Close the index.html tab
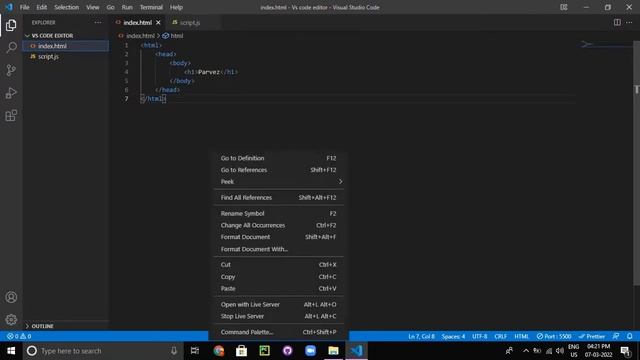Viewport: 640px width, 360px height. click(158, 22)
